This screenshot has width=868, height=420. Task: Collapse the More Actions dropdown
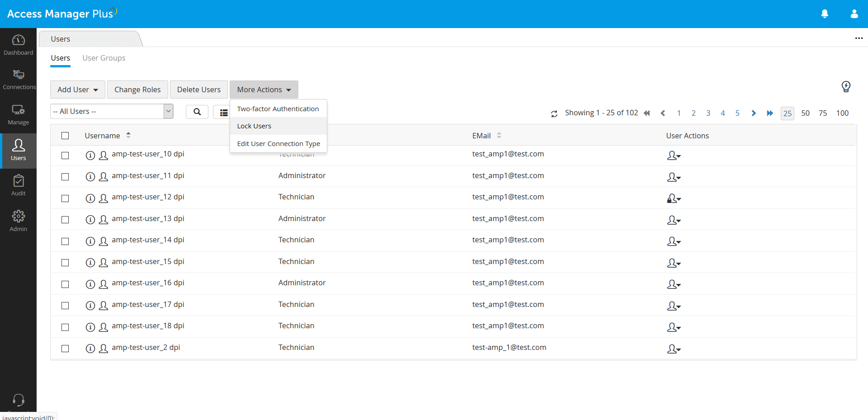coord(264,90)
